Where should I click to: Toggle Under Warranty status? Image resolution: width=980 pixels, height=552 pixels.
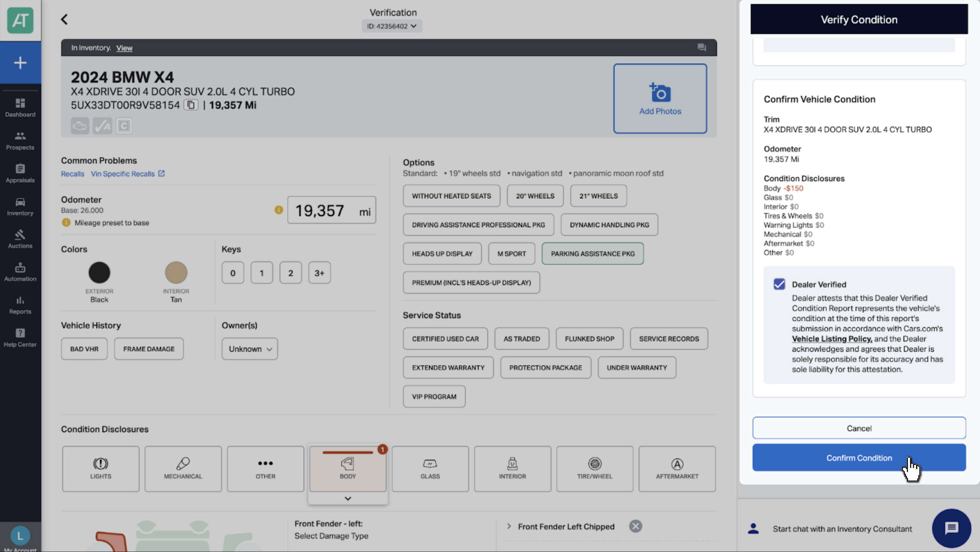[x=637, y=367]
